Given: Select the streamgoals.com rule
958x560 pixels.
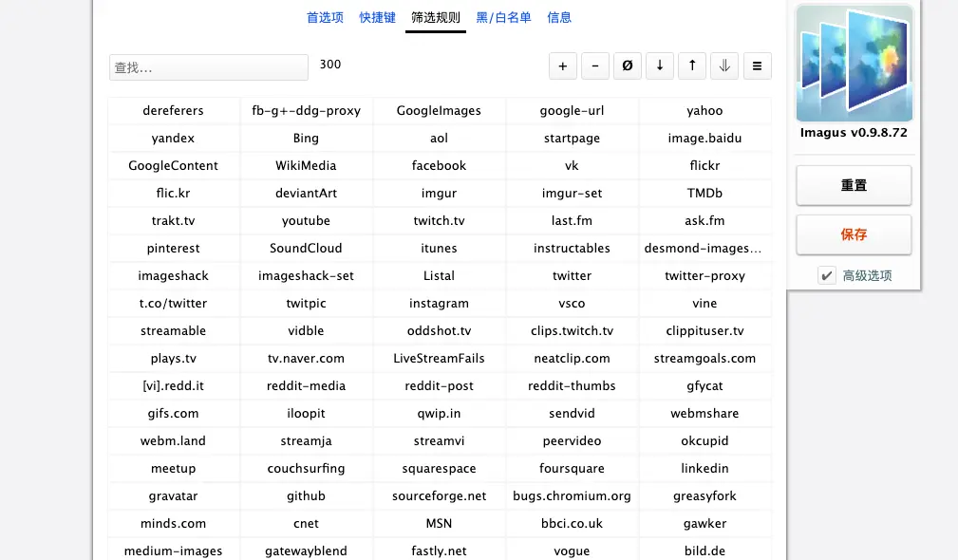Looking at the screenshot, I should point(705,358).
